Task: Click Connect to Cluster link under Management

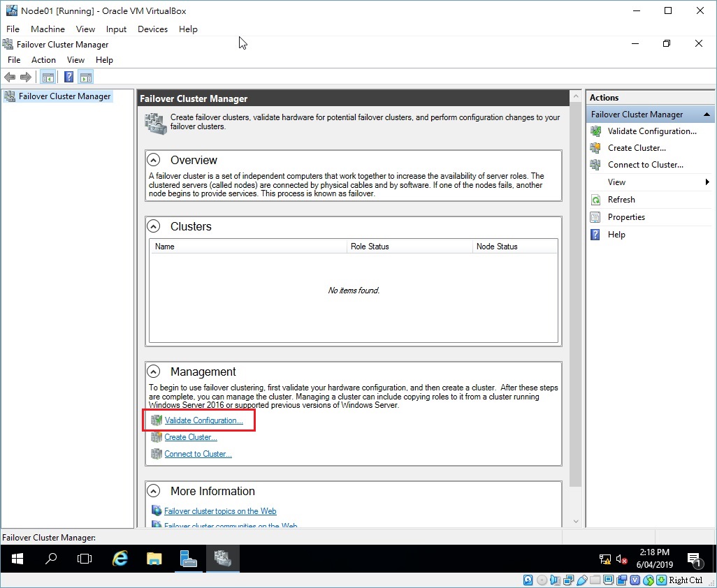Action: coord(198,454)
